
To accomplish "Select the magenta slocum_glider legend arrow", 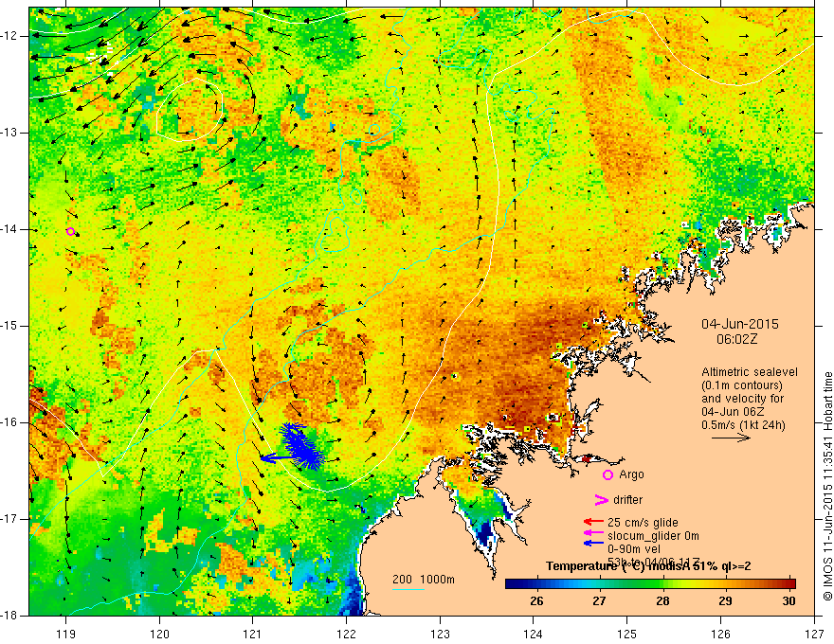I will click(593, 533).
